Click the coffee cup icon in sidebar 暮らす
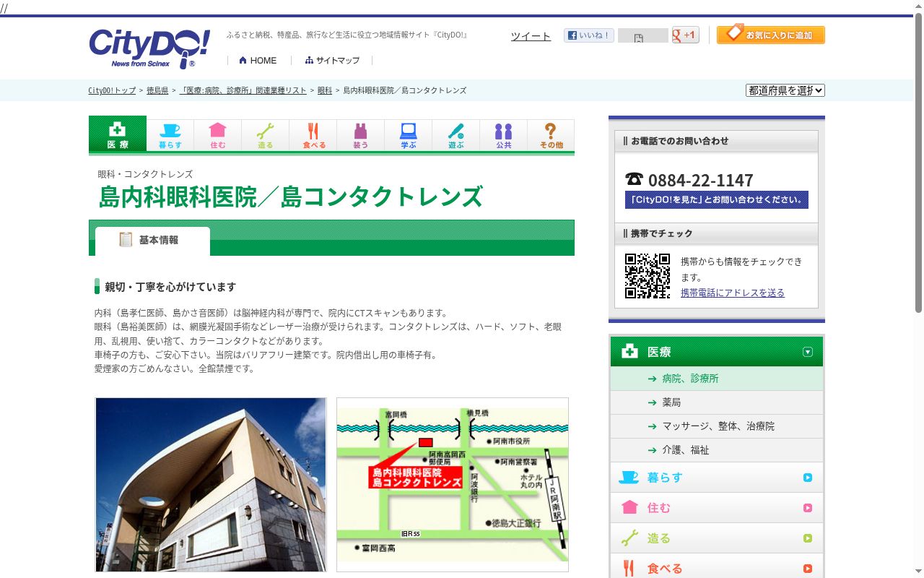The height and width of the screenshot is (578, 924). click(629, 478)
